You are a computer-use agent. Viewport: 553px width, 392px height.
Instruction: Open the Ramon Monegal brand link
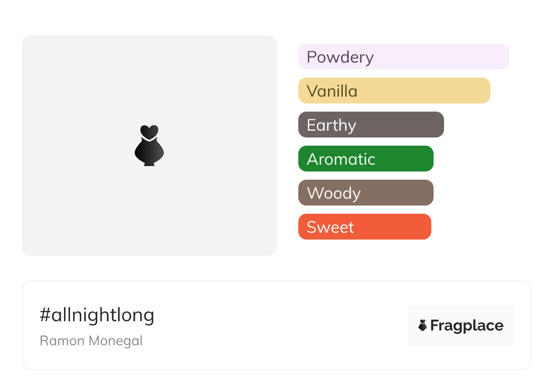91,341
